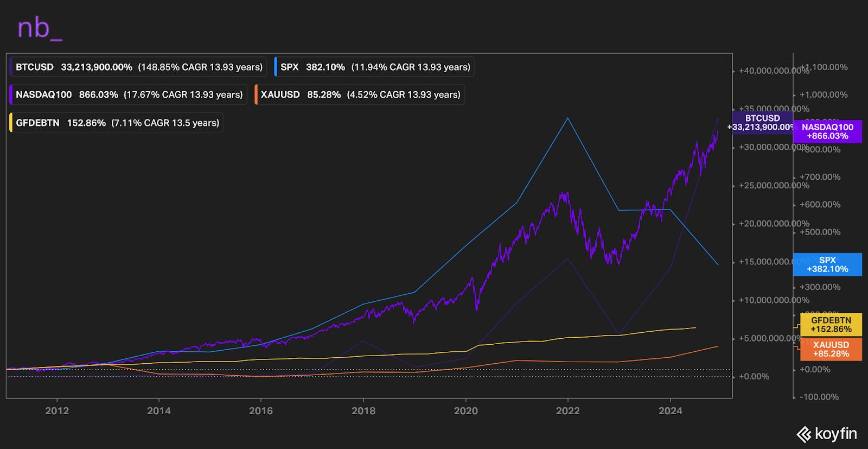Click the 2020 time axis label
Image resolution: width=868 pixels, height=449 pixels.
pyautogui.click(x=465, y=411)
